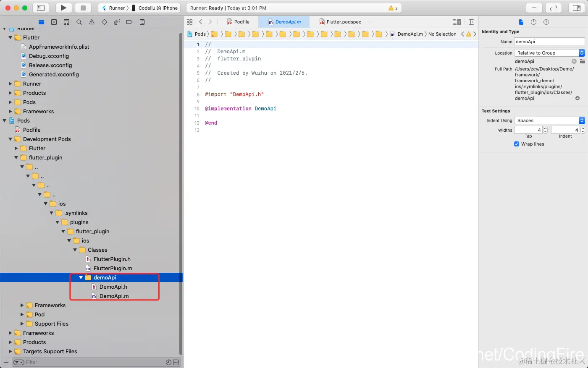Click No Selection in jump bar
Viewport: 588px width, 368px height.
point(442,34)
